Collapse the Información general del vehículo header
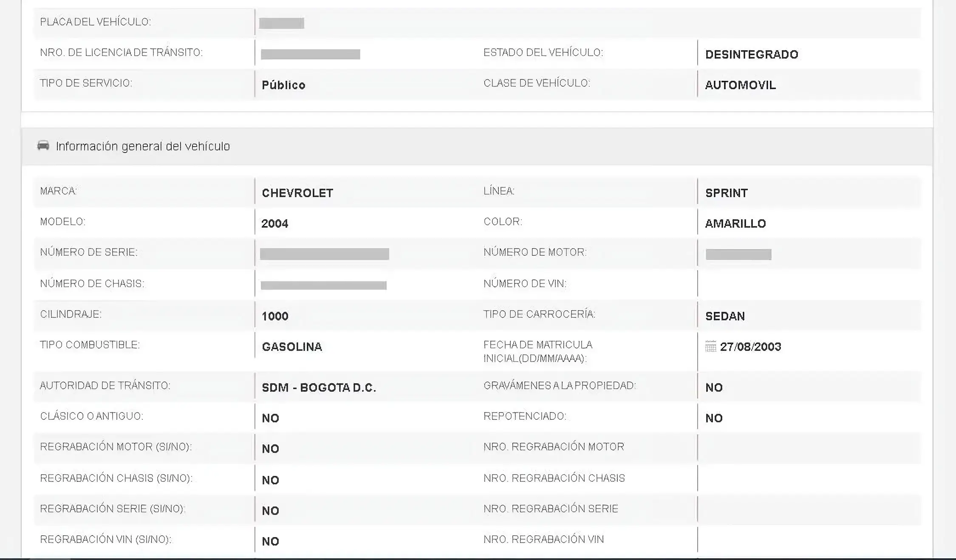This screenshot has width=956, height=560. click(477, 146)
